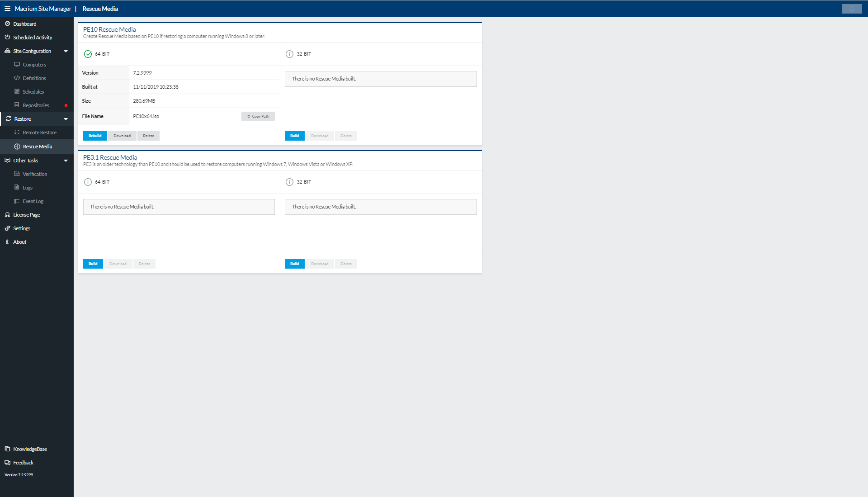This screenshot has width=868, height=497.
Task: Go to Remote Restore
Action: pyautogui.click(x=39, y=132)
